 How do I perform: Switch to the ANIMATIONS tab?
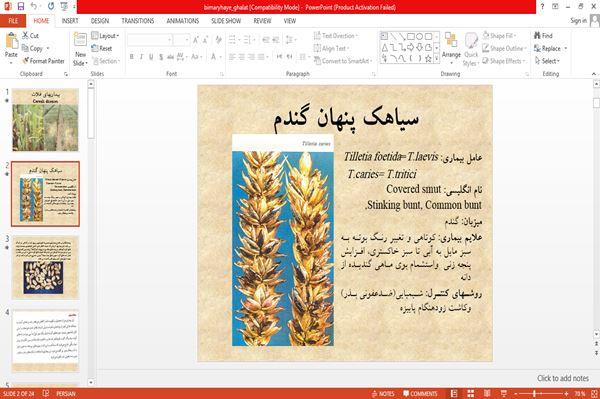click(x=183, y=21)
